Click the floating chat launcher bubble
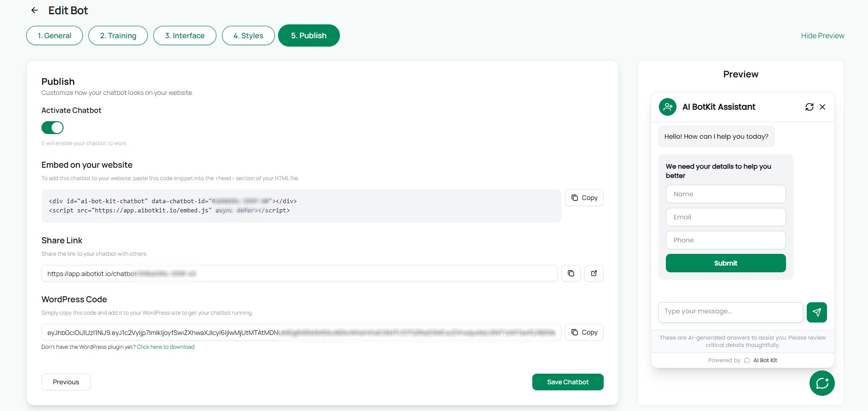Screen dimensions: 868x411 (x=822, y=383)
